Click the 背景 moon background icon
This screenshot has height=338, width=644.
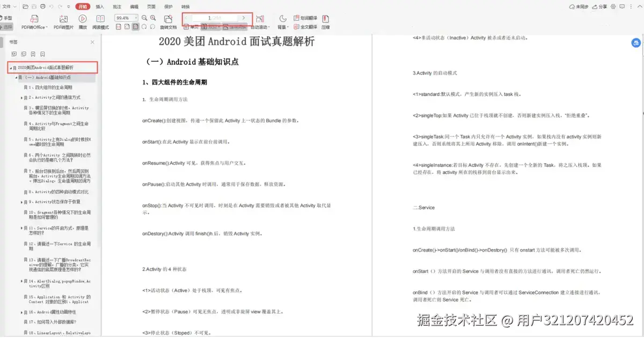[283, 18]
